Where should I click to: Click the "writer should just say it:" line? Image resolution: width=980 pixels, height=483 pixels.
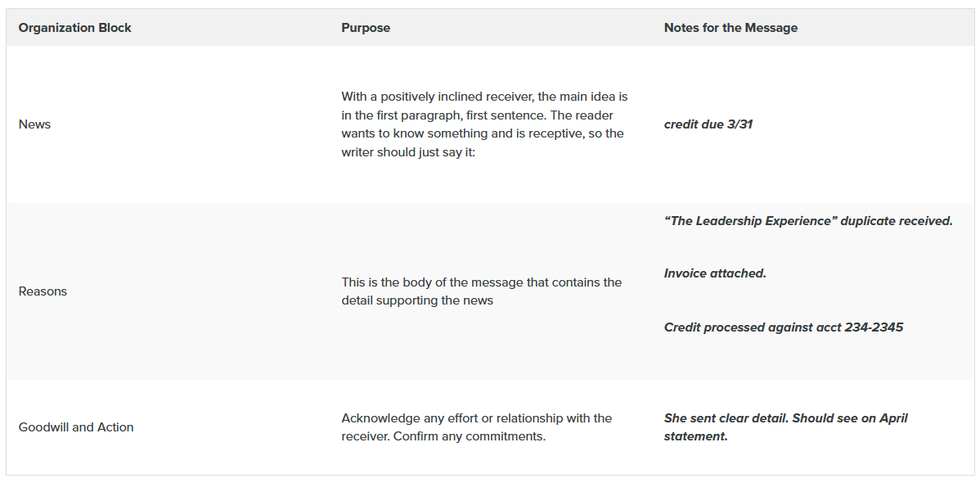(407, 152)
